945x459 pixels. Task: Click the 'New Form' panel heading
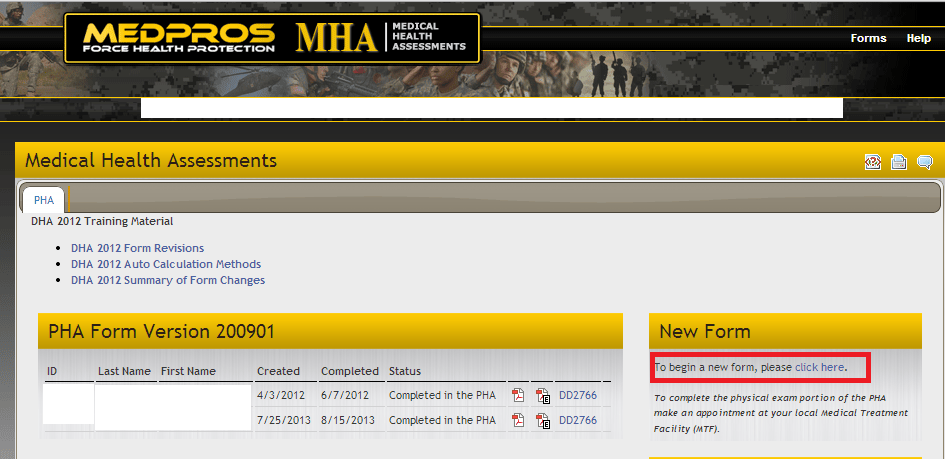705,331
